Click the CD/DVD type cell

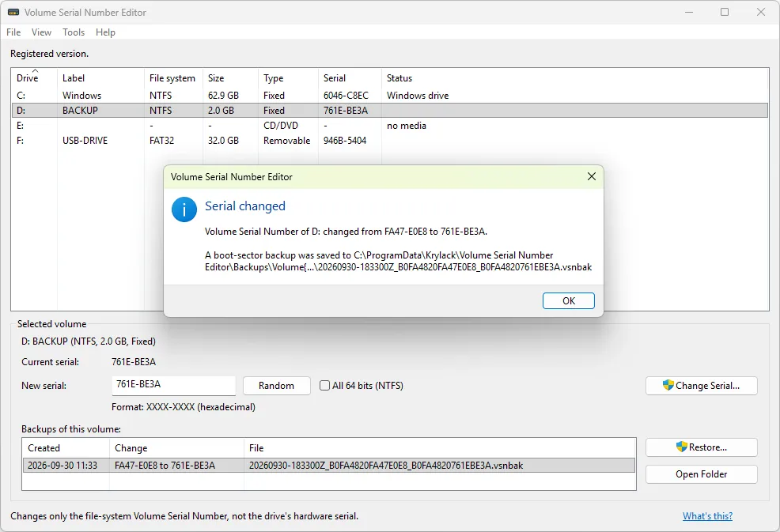[281, 126]
